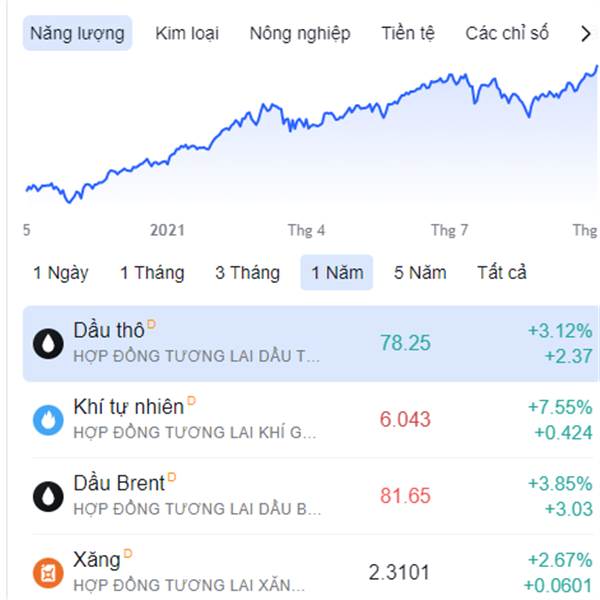
Task: Click the delayed-data D marker beside Dầu thô
Action: [152, 324]
